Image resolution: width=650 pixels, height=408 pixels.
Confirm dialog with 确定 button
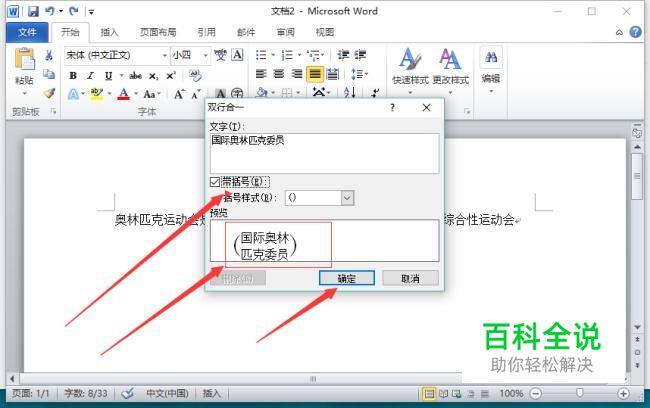pos(347,278)
